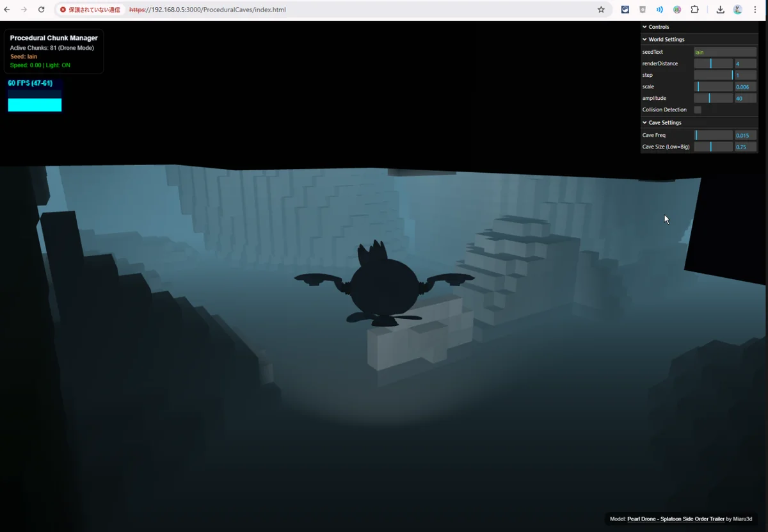Enable the Collision Detection checkbox
Viewport: 768px width, 532px height.
tap(698, 110)
